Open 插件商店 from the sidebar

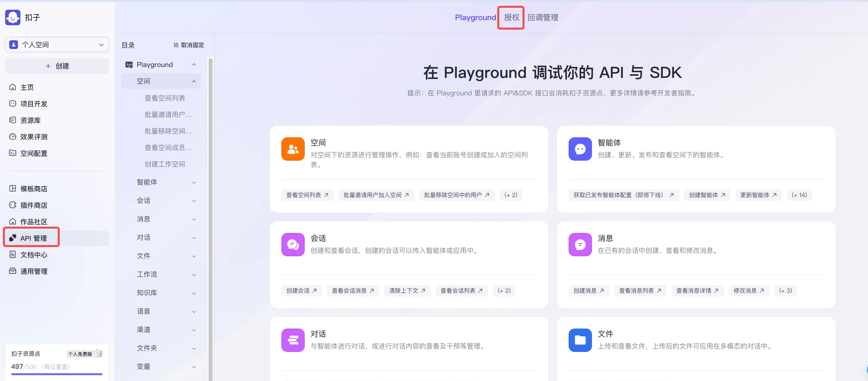point(33,205)
